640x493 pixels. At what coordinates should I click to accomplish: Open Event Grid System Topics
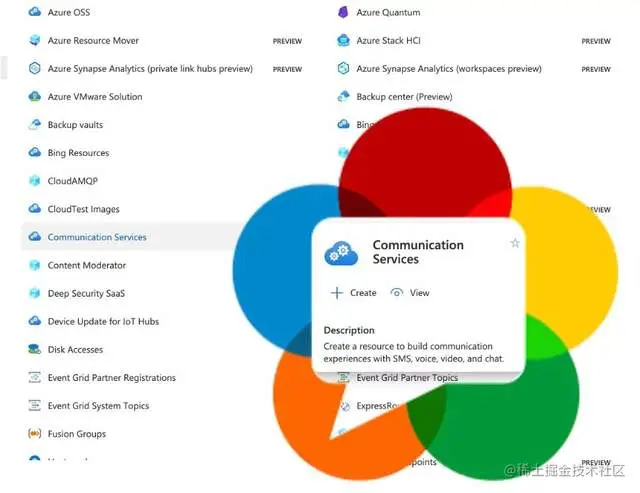coord(98,406)
